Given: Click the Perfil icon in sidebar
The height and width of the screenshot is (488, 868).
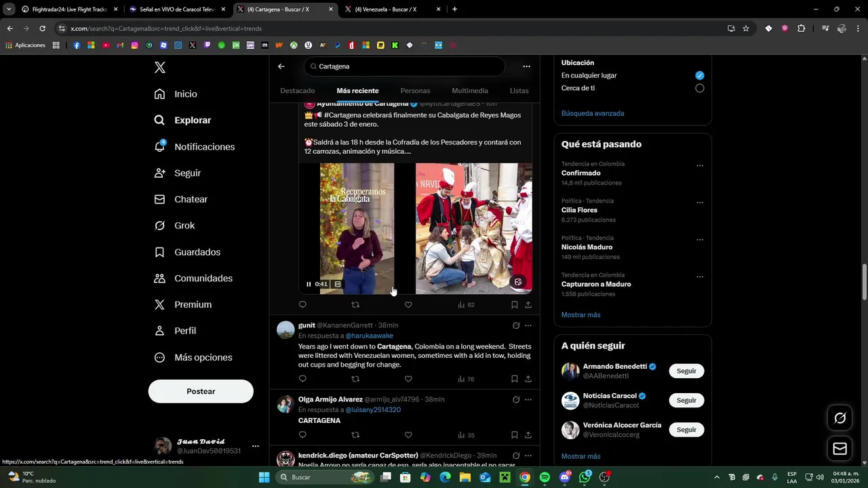Looking at the screenshot, I should 160,331.
